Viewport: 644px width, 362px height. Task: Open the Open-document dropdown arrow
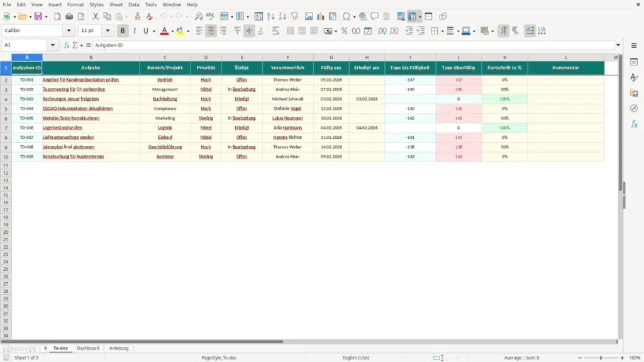(x=30, y=17)
